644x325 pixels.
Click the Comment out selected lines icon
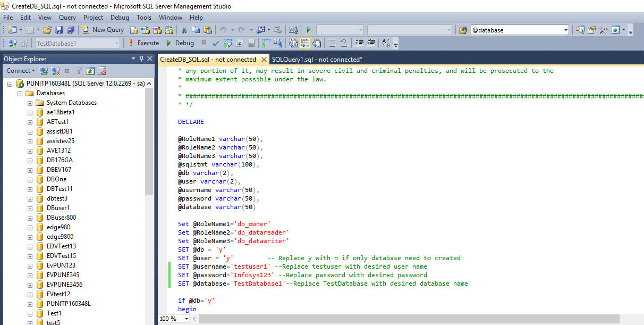click(x=332, y=43)
